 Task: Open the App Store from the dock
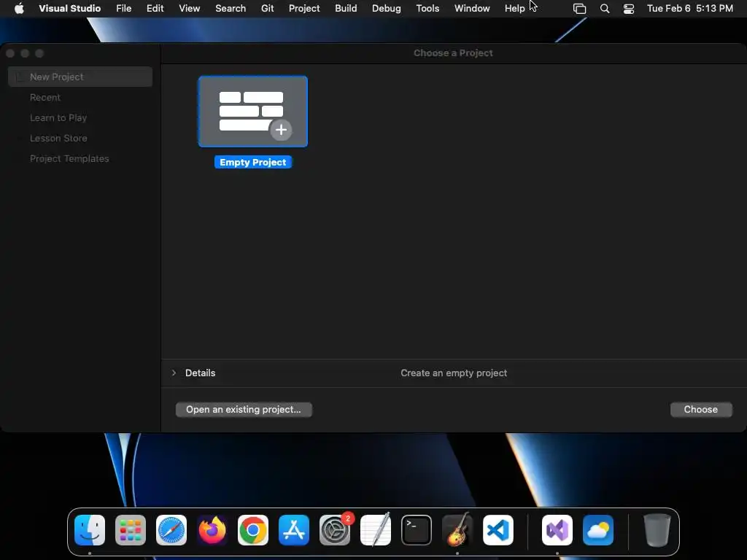[x=294, y=530]
